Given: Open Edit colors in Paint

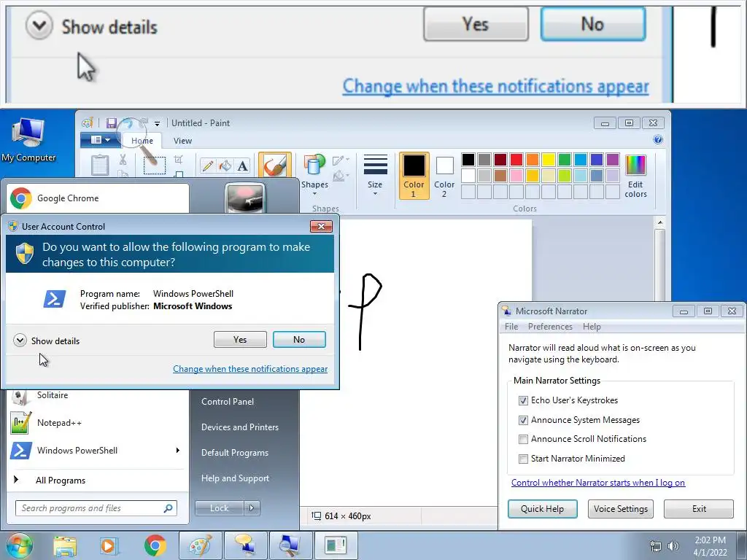Looking at the screenshot, I should coord(635,176).
